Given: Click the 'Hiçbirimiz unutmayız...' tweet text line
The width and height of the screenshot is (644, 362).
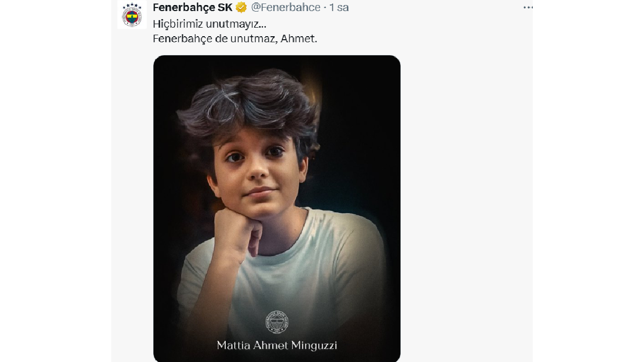Looking at the screenshot, I should pyautogui.click(x=209, y=24).
